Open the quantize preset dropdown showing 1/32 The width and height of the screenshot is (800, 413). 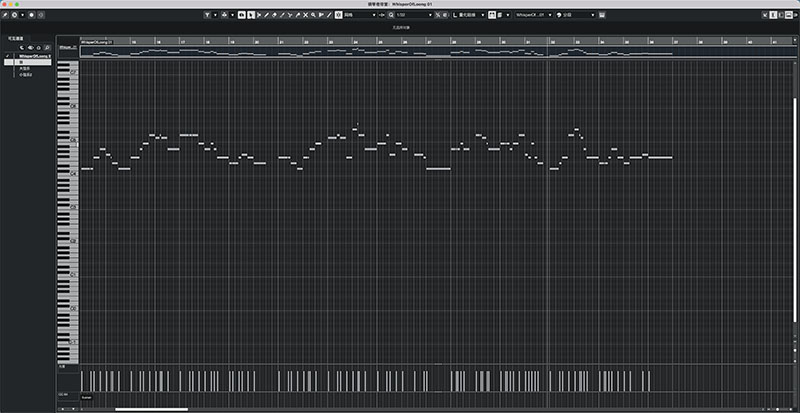(x=414, y=15)
